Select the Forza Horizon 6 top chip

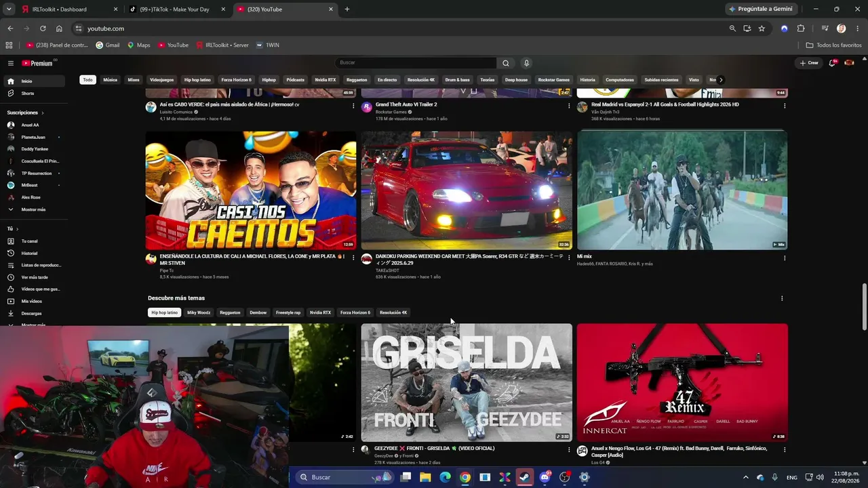(x=236, y=80)
